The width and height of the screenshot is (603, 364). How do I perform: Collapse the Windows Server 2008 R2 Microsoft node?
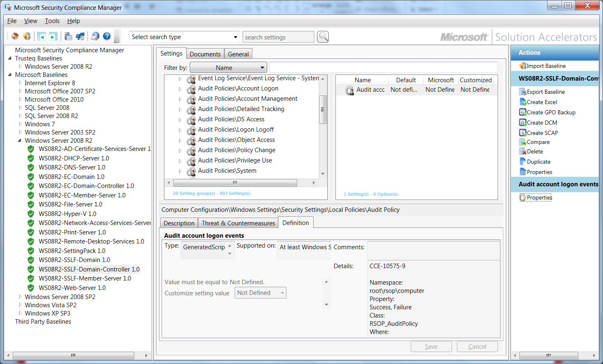(20, 141)
